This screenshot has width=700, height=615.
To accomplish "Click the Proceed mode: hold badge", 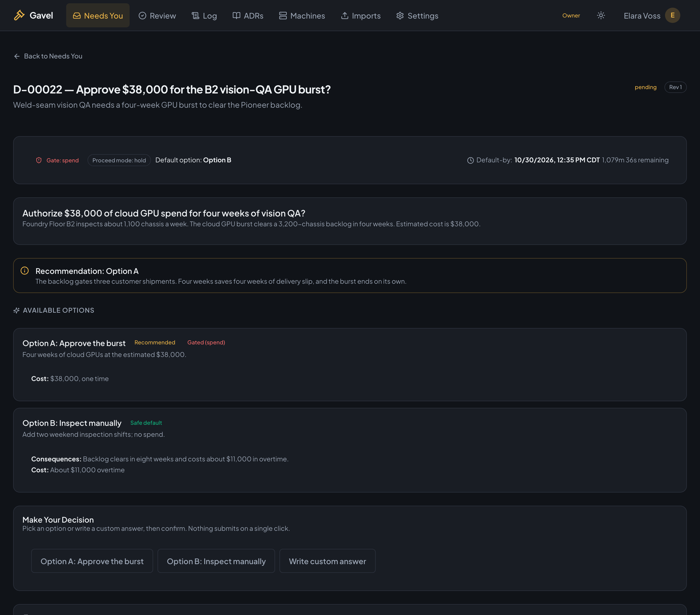I will click(119, 160).
